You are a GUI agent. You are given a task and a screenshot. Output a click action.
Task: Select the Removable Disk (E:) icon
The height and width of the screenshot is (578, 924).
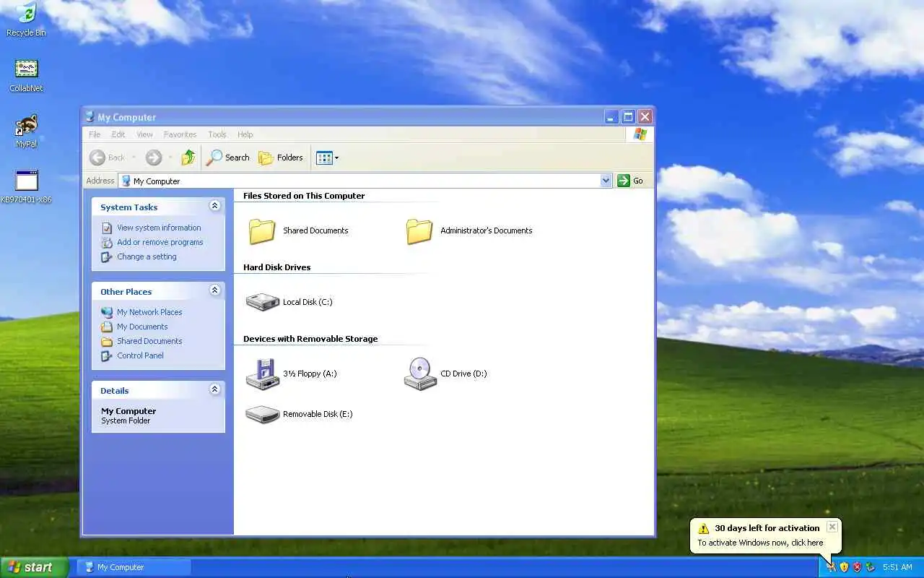[263, 414]
